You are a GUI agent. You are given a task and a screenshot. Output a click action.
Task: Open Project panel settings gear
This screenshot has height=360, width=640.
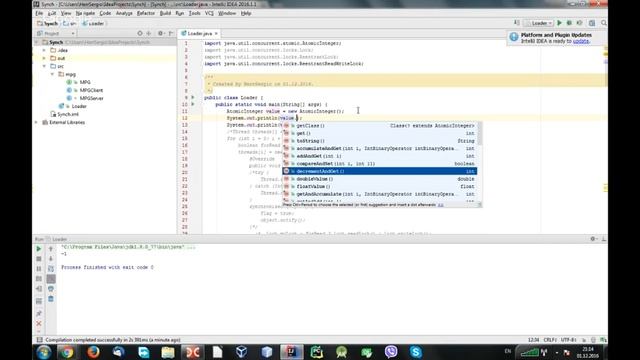click(x=160, y=33)
